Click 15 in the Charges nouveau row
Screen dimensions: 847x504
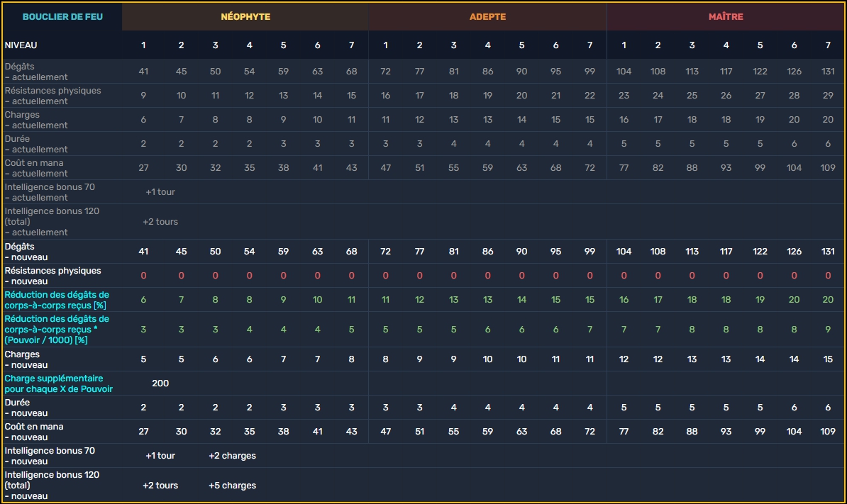tap(828, 359)
